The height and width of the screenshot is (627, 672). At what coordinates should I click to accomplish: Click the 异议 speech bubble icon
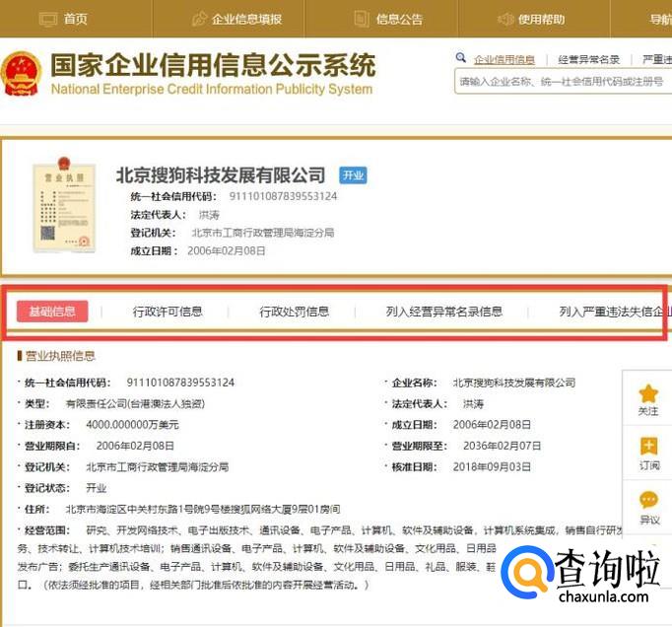tap(648, 500)
